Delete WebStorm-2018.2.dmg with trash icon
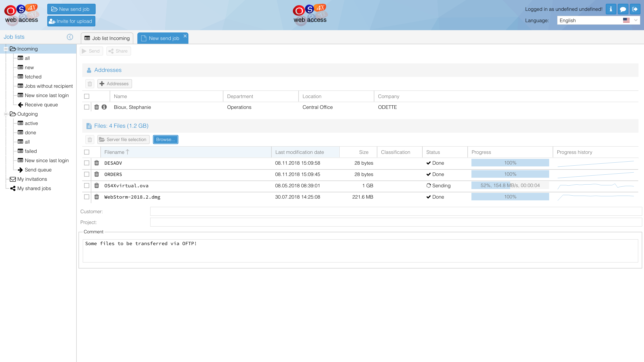The width and height of the screenshot is (644, 362). 96,197
